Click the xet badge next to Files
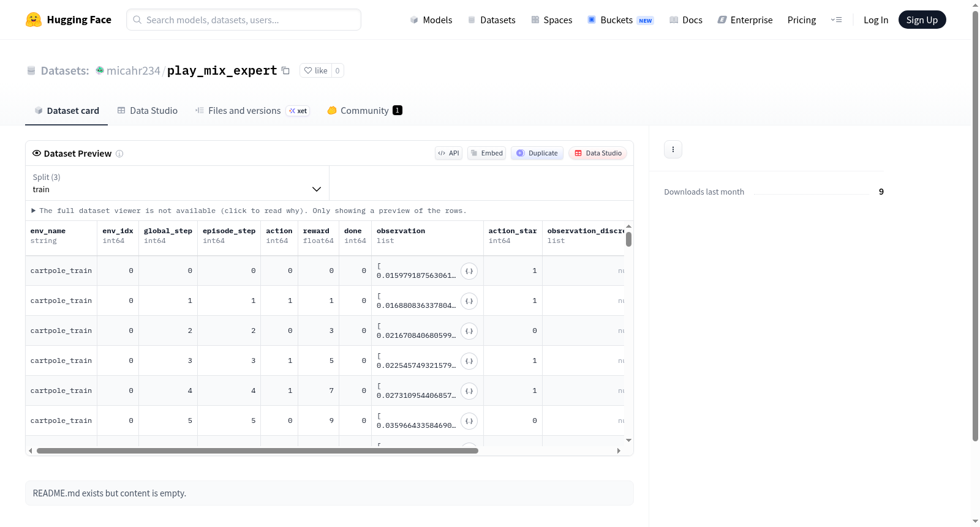Image resolution: width=980 pixels, height=527 pixels. (x=298, y=111)
